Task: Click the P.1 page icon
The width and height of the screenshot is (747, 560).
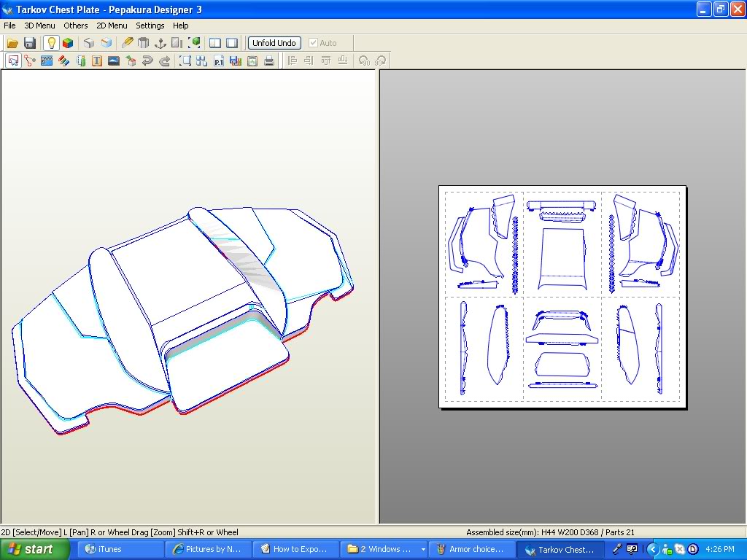Action: (219, 61)
